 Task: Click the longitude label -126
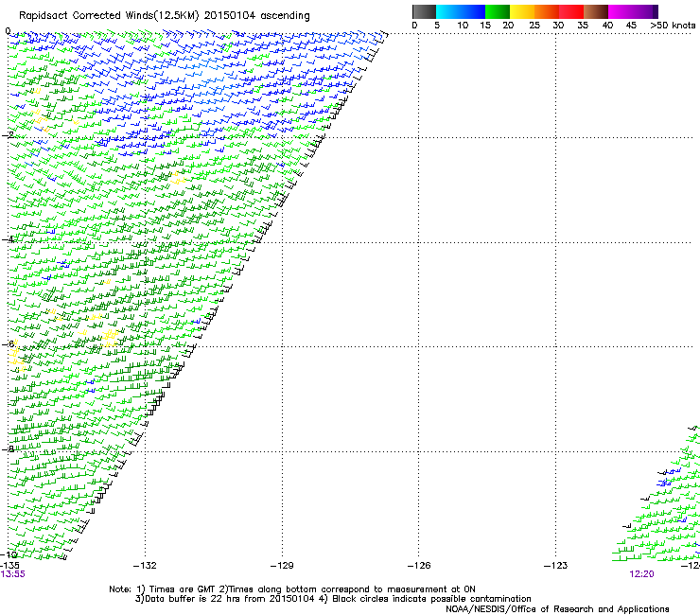click(419, 566)
